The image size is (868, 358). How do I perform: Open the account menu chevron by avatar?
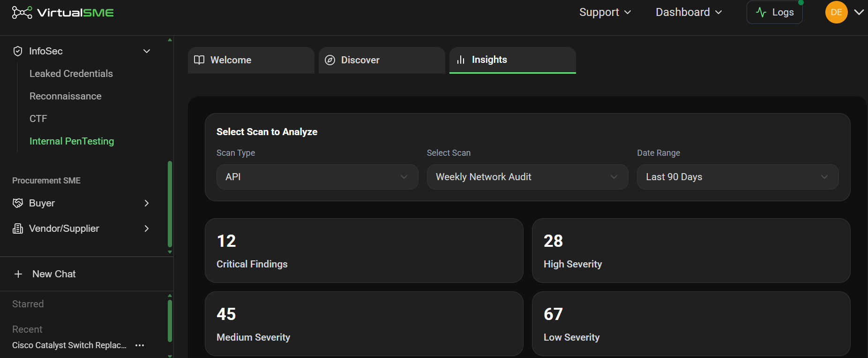coord(859,12)
